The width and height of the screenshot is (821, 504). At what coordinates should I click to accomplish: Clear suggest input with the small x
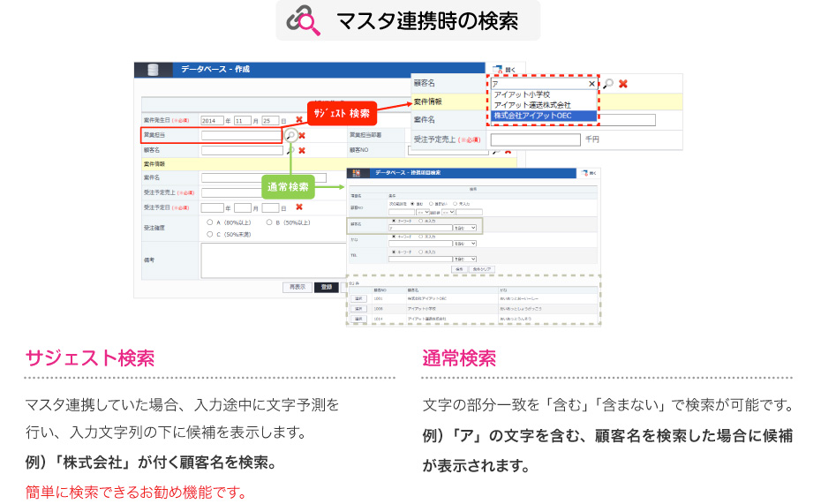591,84
